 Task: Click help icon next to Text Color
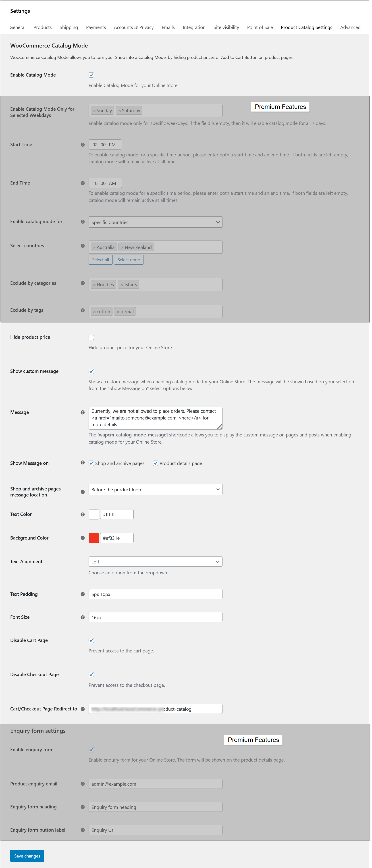pos(83,515)
